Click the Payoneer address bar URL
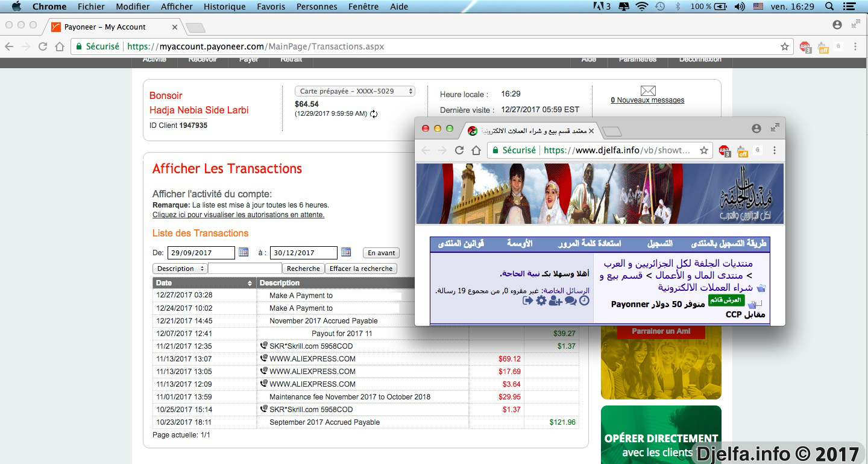 [x=256, y=46]
